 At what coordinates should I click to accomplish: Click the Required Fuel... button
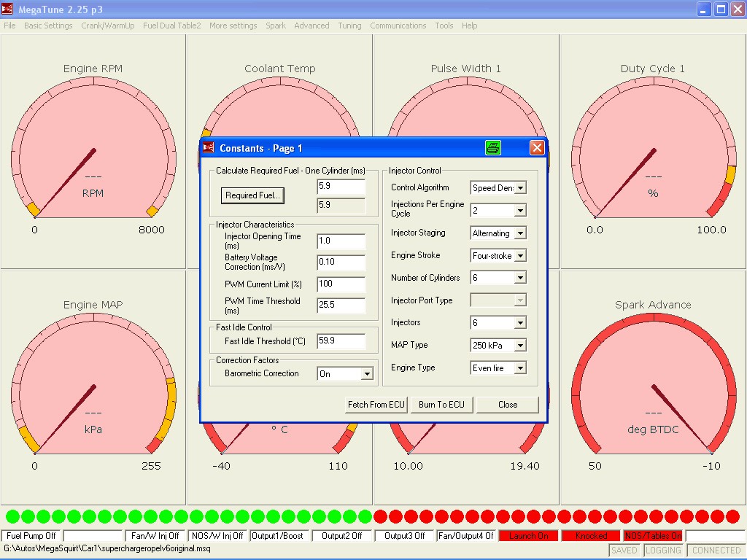(252, 195)
